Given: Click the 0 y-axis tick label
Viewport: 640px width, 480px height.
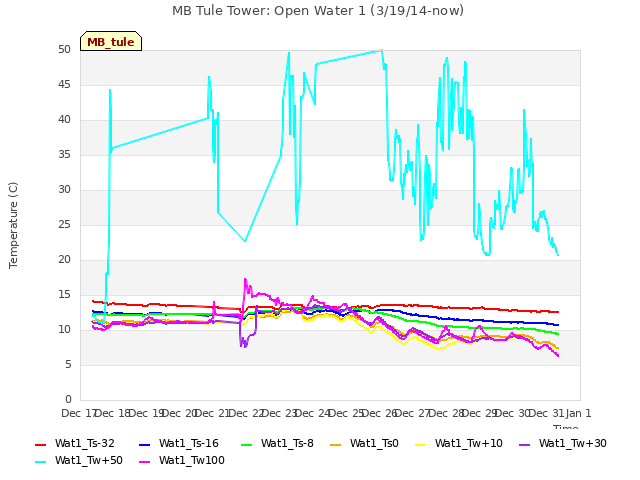Looking at the screenshot, I should [x=68, y=400].
